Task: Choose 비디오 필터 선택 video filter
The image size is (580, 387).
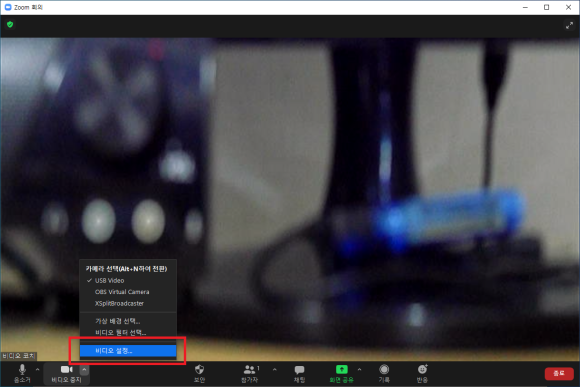Action: [128, 333]
